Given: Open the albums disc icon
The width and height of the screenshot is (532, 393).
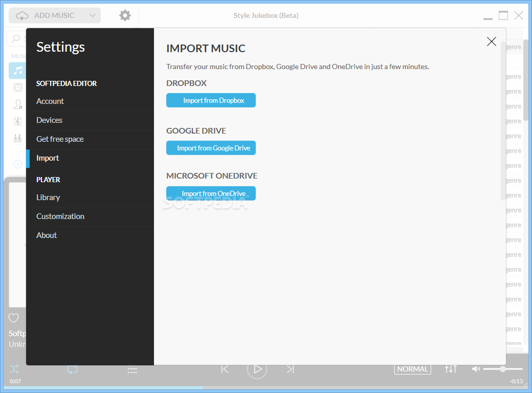Looking at the screenshot, I should [x=17, y=88].
